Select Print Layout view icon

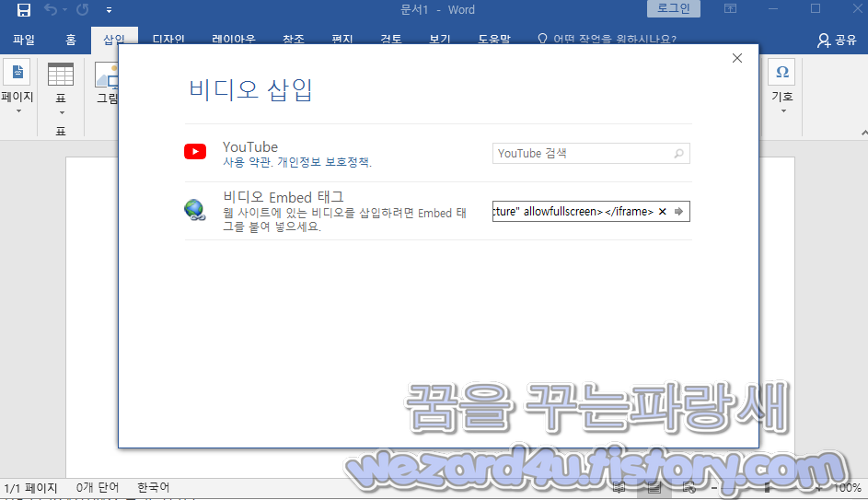pos(654,488)
